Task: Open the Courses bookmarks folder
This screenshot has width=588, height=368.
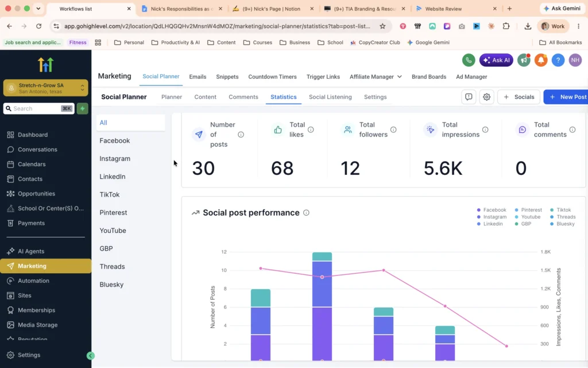Action: [258, 43]
